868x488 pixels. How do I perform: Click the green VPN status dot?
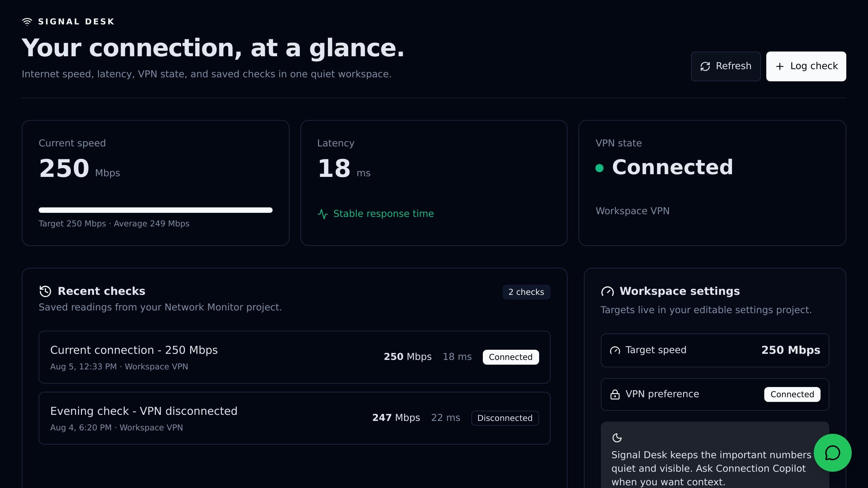(599, 168)
